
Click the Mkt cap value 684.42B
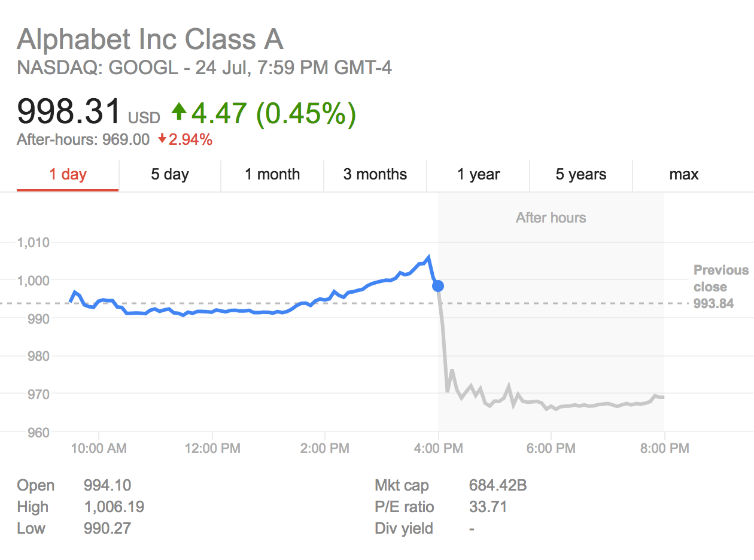498,485
